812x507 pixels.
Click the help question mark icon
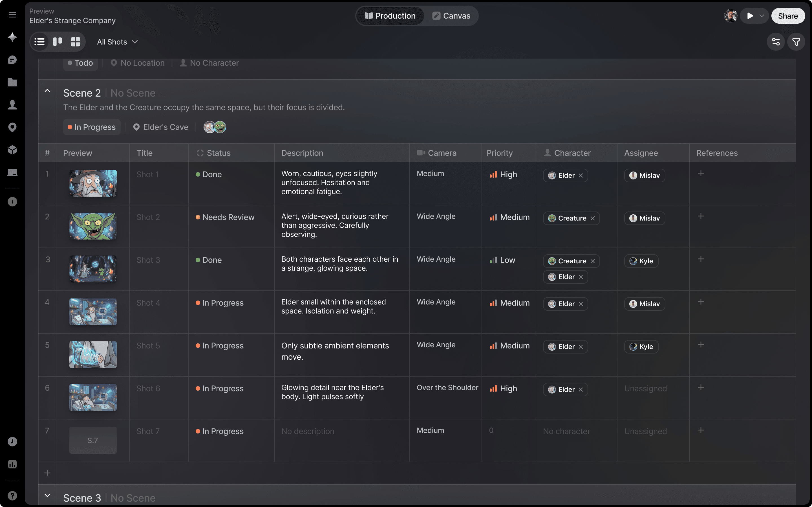pos(12,496)
